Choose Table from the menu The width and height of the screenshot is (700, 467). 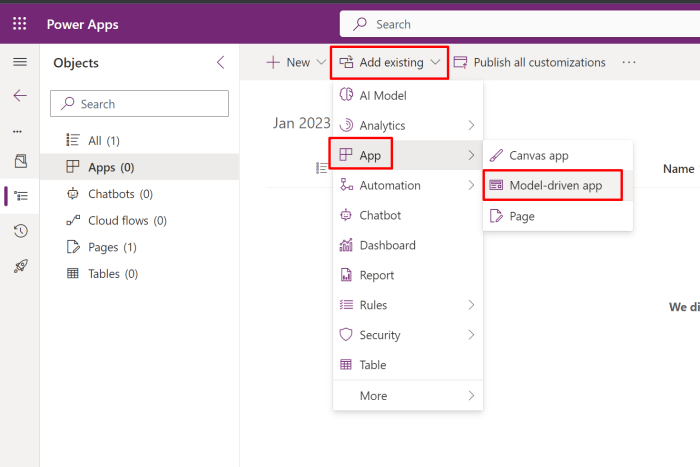coord(408,365)
